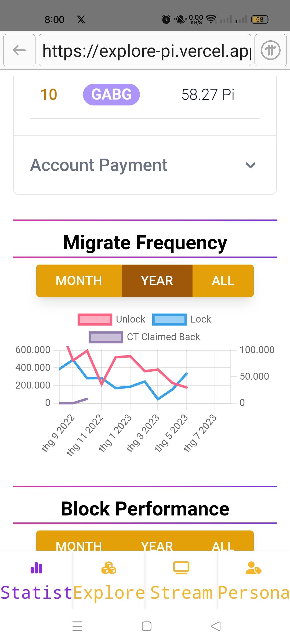Open the Stream monitor icon
This screenshot has height=644, width=290.
point(181,568)
